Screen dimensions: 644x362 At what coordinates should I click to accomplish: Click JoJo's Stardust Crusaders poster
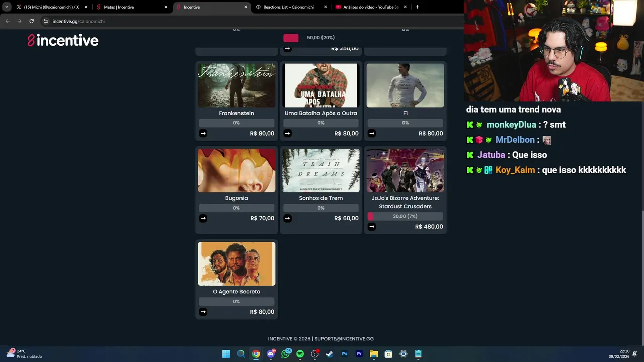[x=406, y=170]
